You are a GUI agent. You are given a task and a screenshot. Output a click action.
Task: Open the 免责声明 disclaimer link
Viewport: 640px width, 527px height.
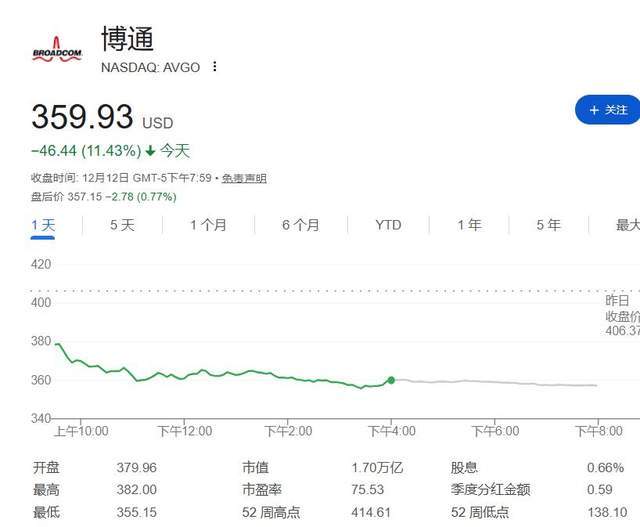[244, 178]
